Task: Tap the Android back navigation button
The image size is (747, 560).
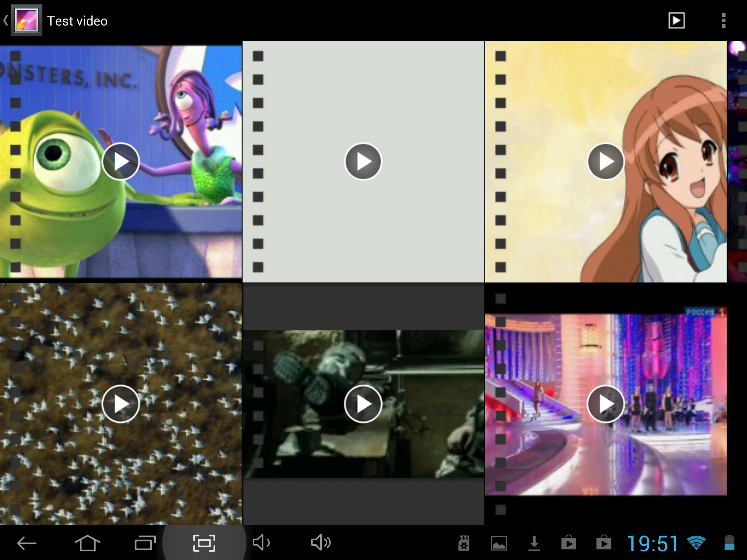Action: (27, 543)
